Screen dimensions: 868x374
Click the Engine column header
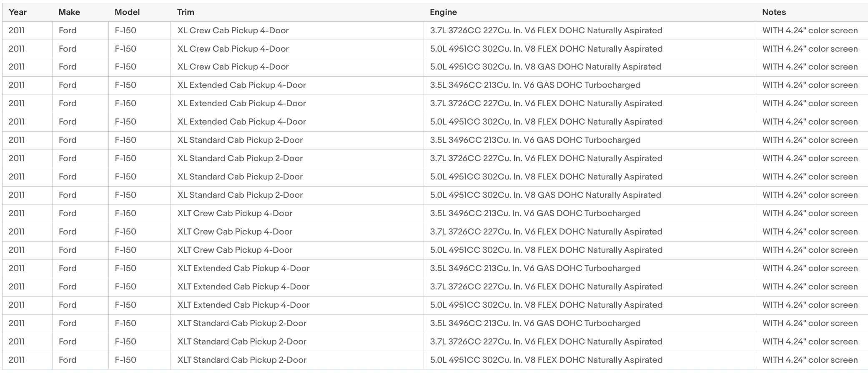(x=443, y=12)
